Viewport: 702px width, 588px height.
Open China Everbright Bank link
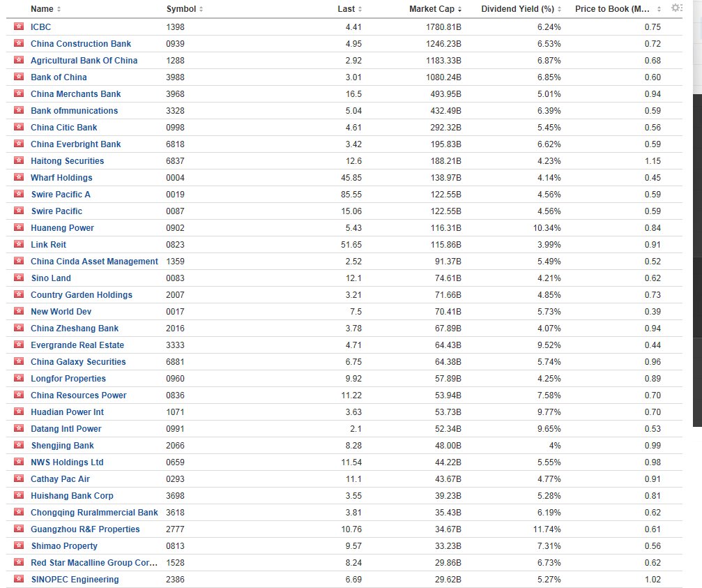[x=76, y=144]
